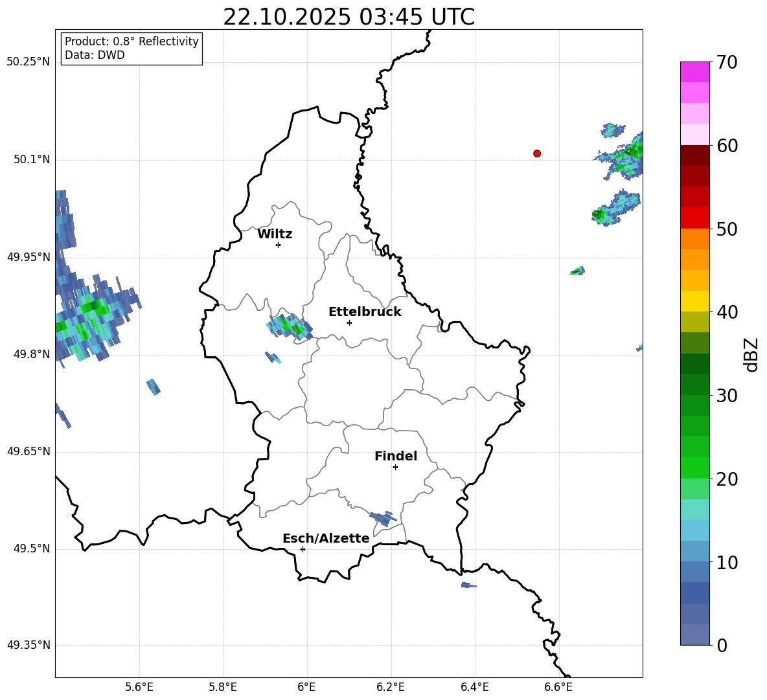767x700 pixels.
Task: Click the 49.5°N latitude label
Action: [x=32, y=548]
